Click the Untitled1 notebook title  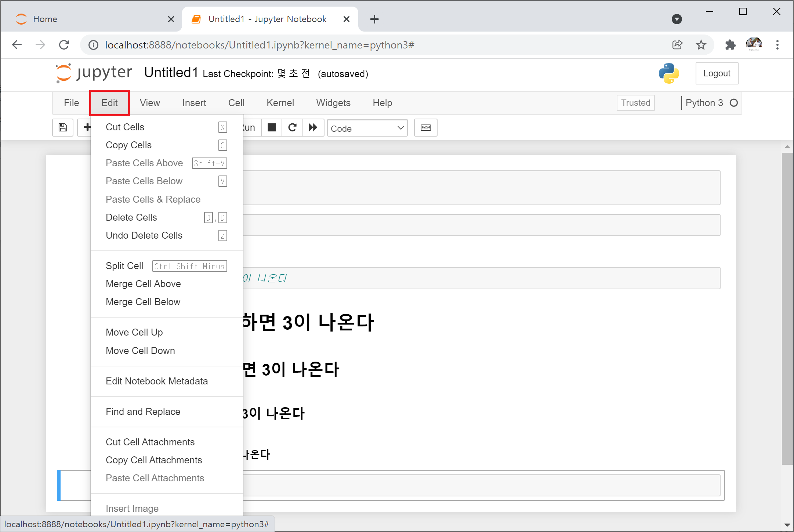pyautogui.click(x=171, y=73)
